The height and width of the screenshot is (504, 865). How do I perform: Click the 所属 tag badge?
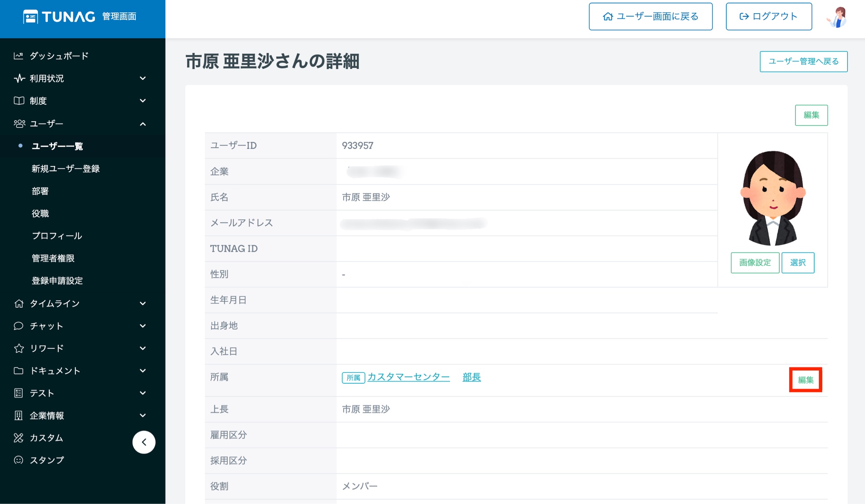(353, 378)
